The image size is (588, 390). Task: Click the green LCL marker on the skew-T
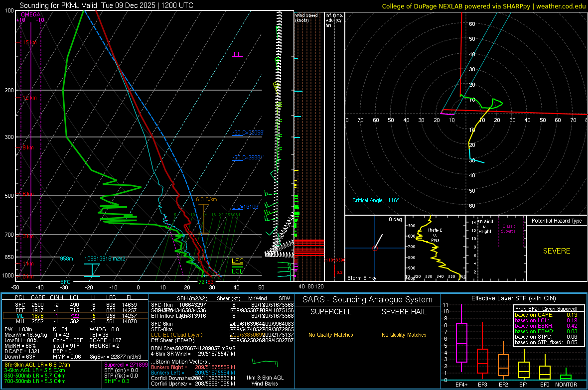(237, 271)
